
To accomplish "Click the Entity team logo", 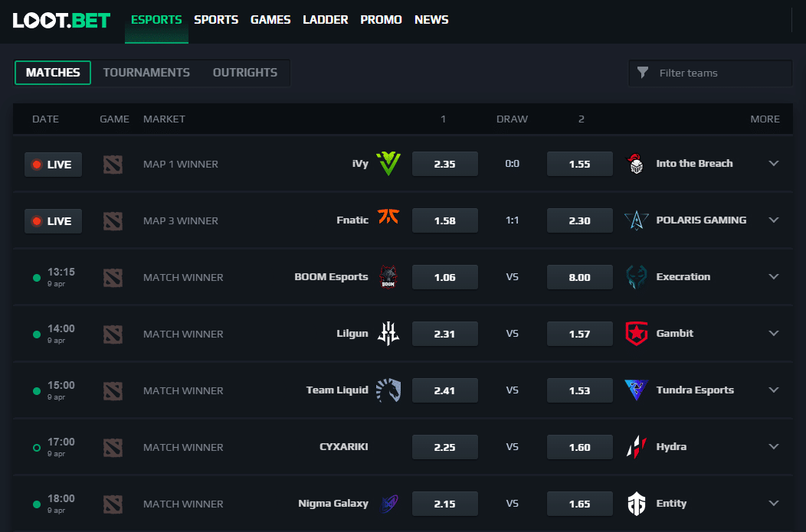I will (637, 503).
